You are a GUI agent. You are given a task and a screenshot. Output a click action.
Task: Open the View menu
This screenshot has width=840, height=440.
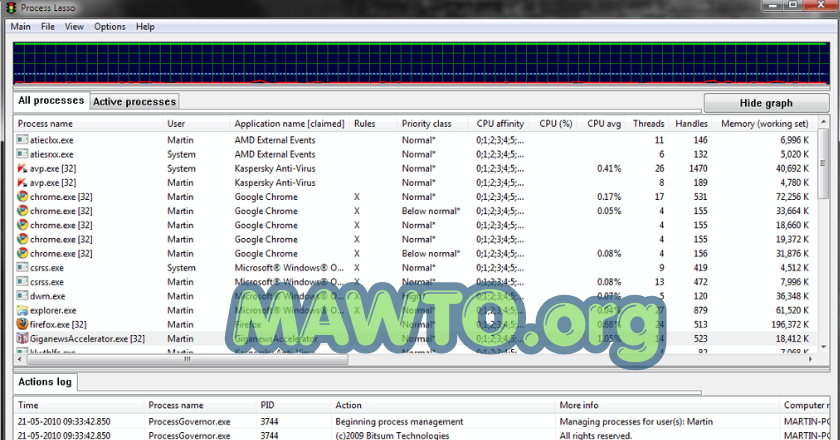(x=74, y=27)
